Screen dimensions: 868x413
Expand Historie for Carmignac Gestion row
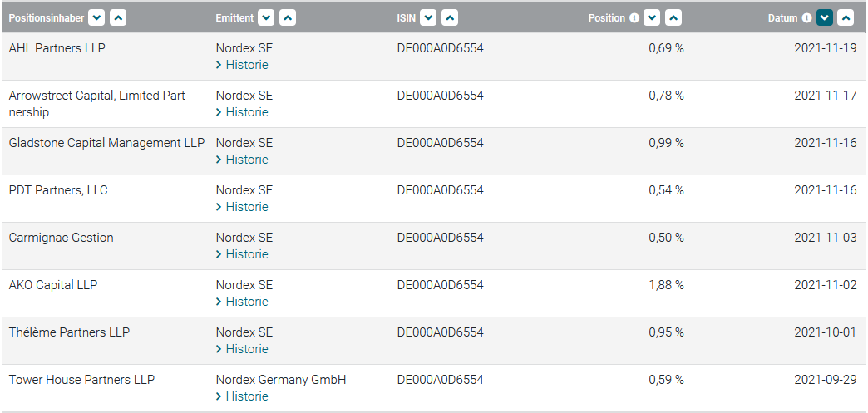pos(242,254)
